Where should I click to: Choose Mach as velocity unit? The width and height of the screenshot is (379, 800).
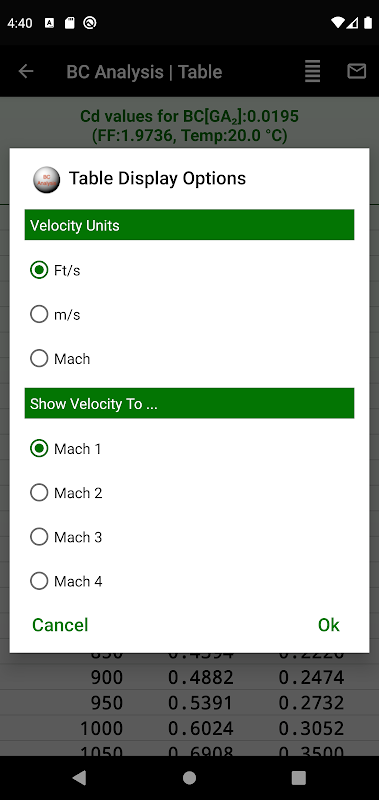click(60, 359)
